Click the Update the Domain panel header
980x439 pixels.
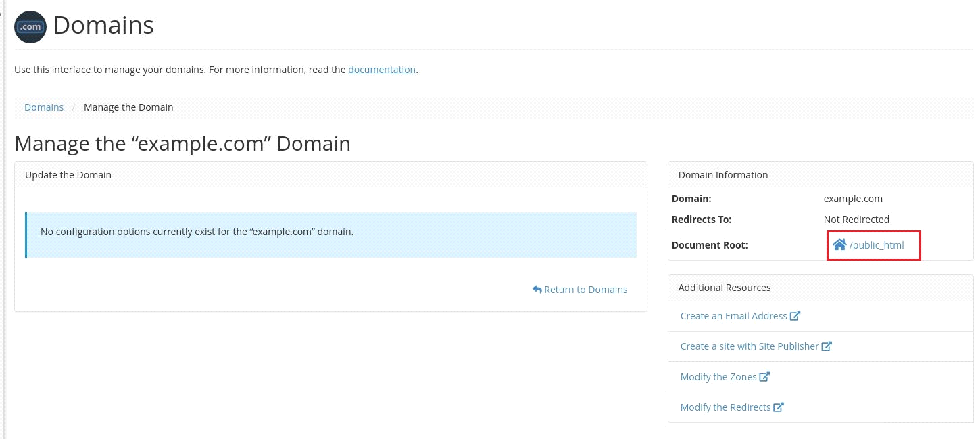click(x=68, y=174)
